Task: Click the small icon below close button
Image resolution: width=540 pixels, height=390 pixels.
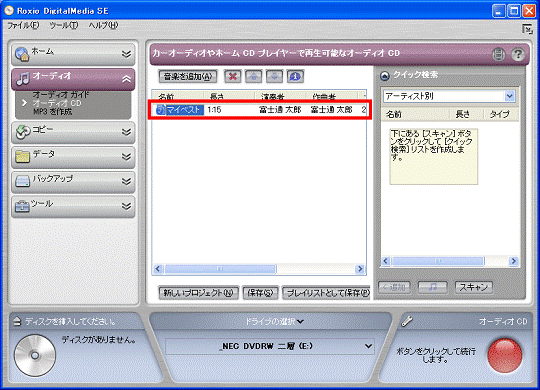Action: pos(527,29)
